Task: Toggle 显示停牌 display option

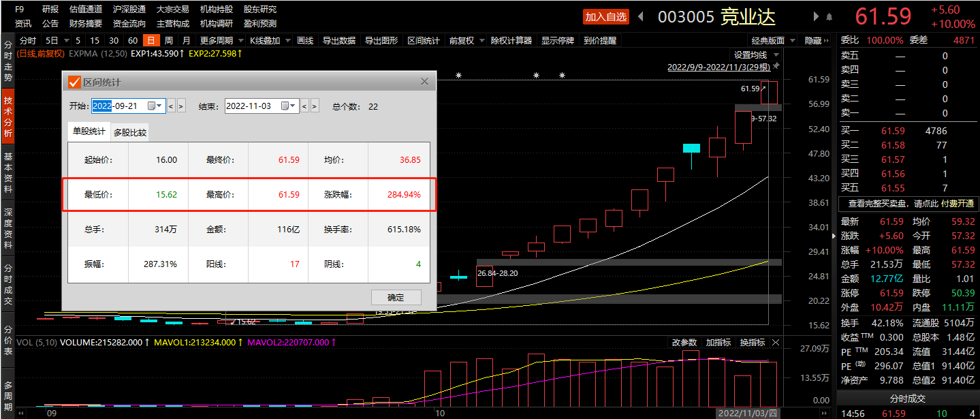Action: (558, 41)
